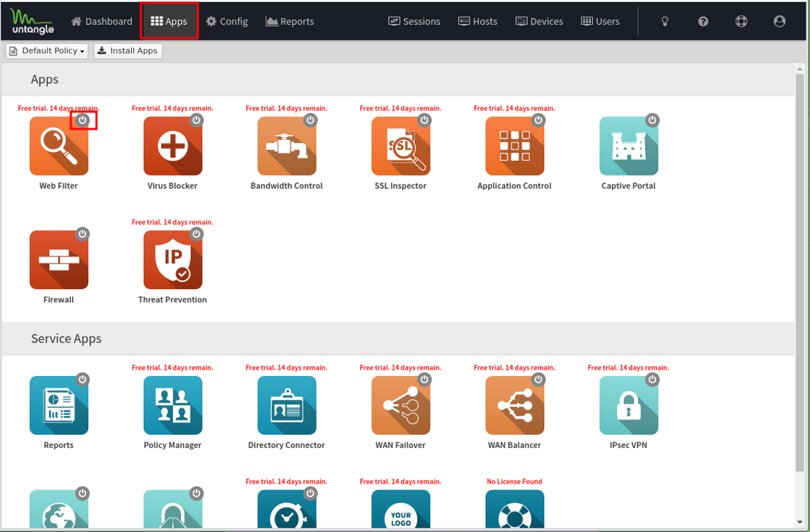
Task: Open the stopwatch icon service app
Action: tap(287, 509)
